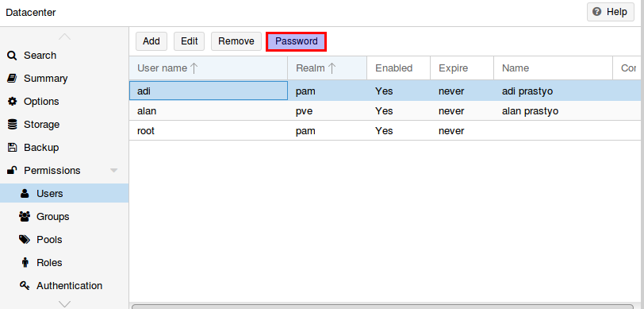This screenshot has width=644, height=309.
Task: Click the Search magnifier icon in sidebar
Action: (13, 56)
